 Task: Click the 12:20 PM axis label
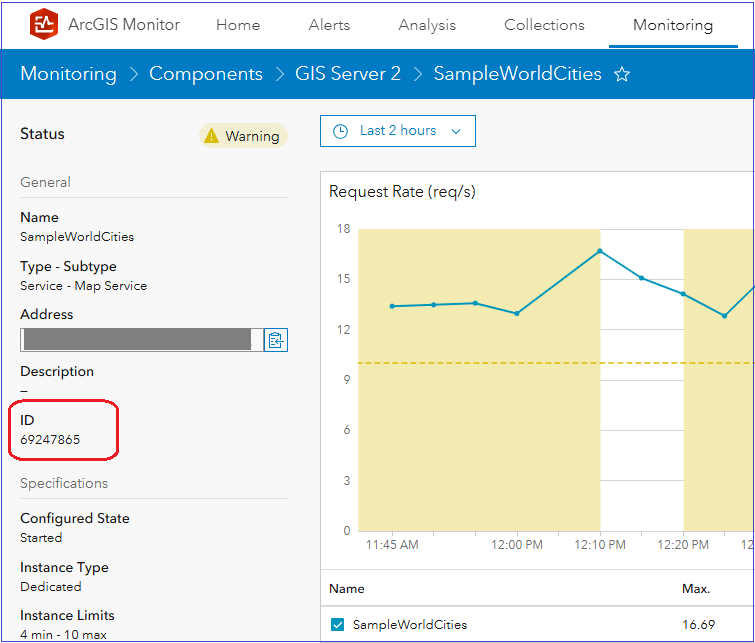(x=683, y=545)
